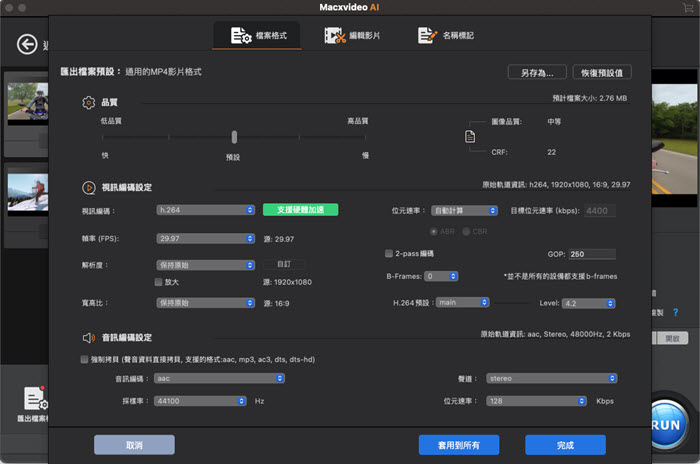This screenshot has width=700, height=464.
Task: Enable the 強制拷貝 force copy checkbox
Action: coord(84,359)
